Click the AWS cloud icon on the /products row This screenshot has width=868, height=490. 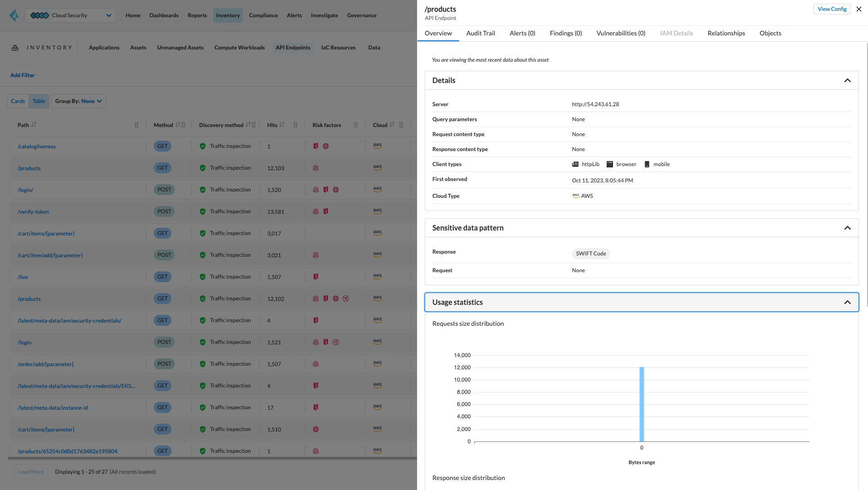(377, 167)
